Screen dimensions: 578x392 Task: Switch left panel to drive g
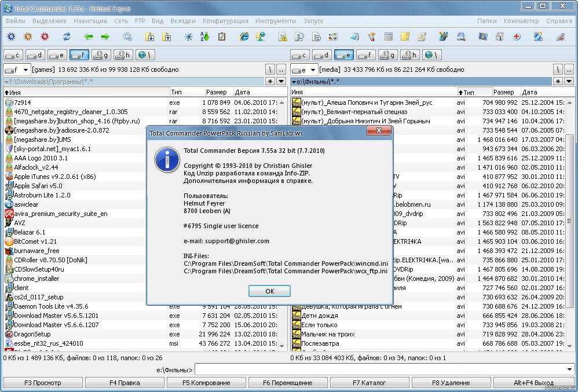click(101, 55)
